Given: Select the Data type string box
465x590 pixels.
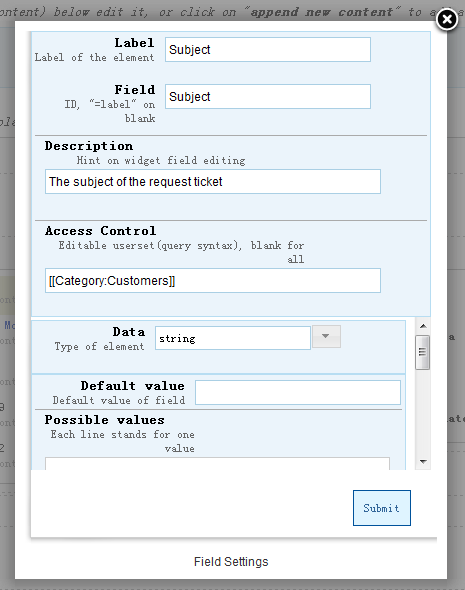Looking at the screenshot, I should (x=233, y=338).
